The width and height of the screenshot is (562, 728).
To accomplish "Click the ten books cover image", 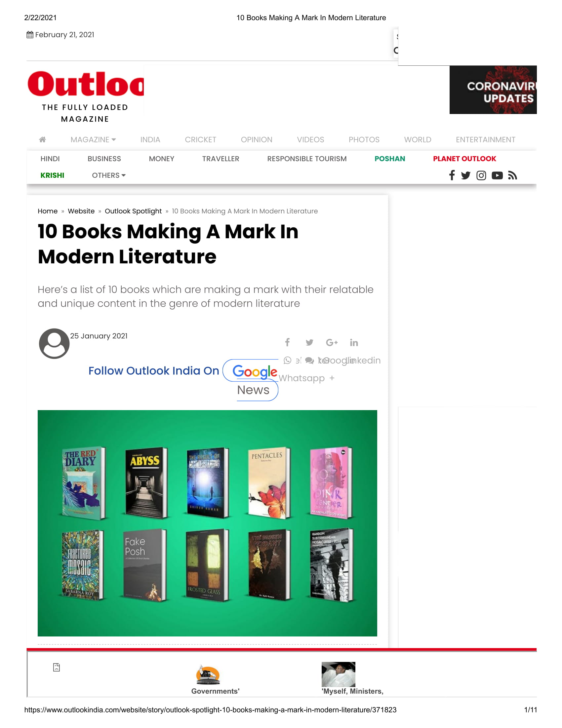I will (x=207, y=523).
